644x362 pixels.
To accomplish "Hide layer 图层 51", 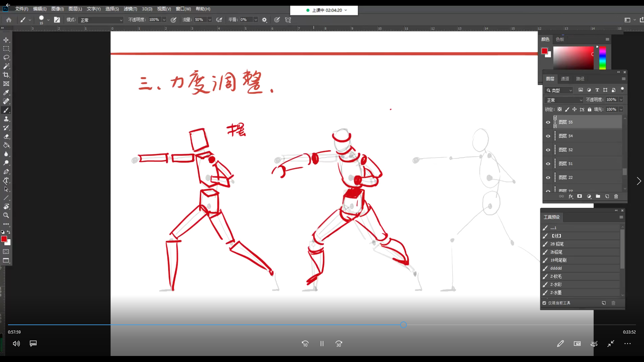I will (x=548, y=164).
